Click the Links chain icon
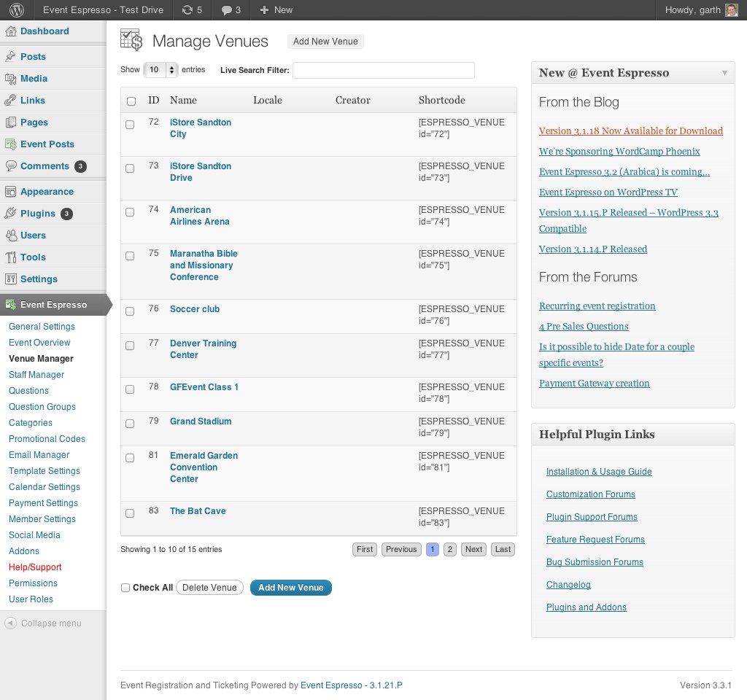 click(10, 101)
